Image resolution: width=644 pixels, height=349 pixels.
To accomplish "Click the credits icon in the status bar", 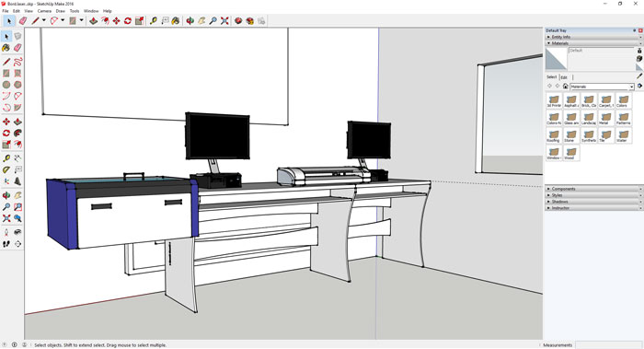I will tap(15, 345).
